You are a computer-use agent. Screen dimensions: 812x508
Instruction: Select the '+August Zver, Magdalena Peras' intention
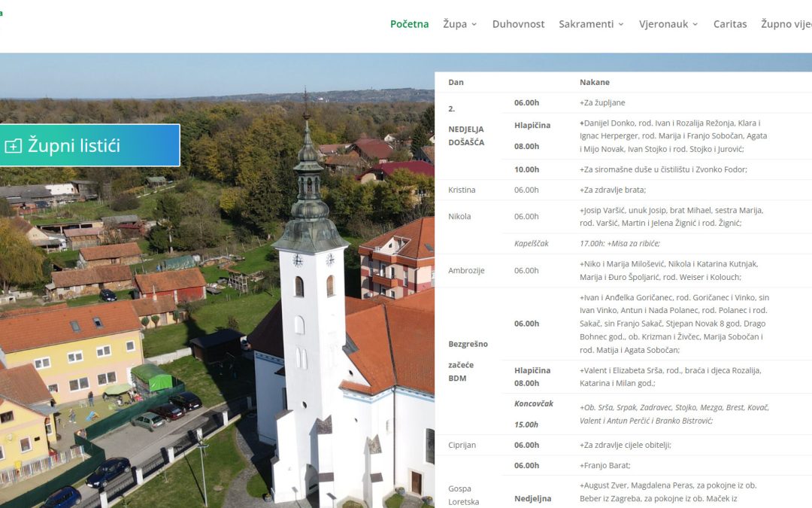point(668,492)
